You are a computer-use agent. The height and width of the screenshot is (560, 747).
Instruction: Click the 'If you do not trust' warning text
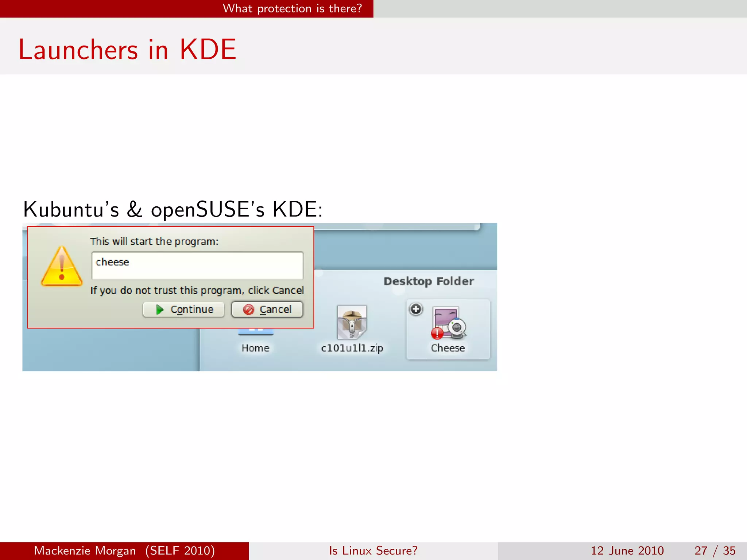197,291
